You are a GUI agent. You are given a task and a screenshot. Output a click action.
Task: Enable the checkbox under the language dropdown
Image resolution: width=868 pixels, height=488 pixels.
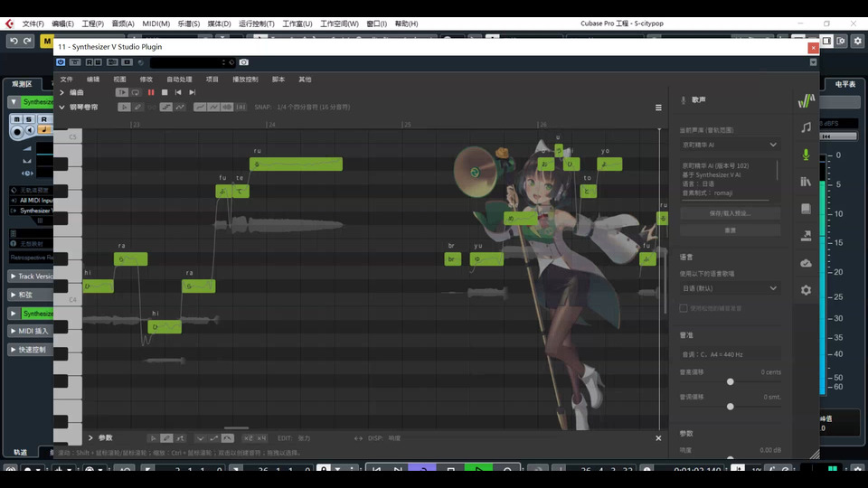[x=684, y=308]
